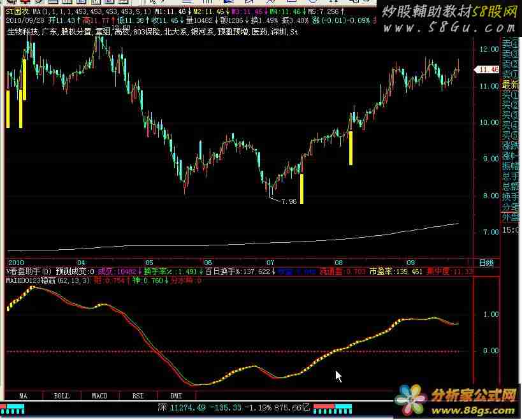Screen dimensions: 522x420
Task: Click the 日线 period label
Action: tap(486, 263)
